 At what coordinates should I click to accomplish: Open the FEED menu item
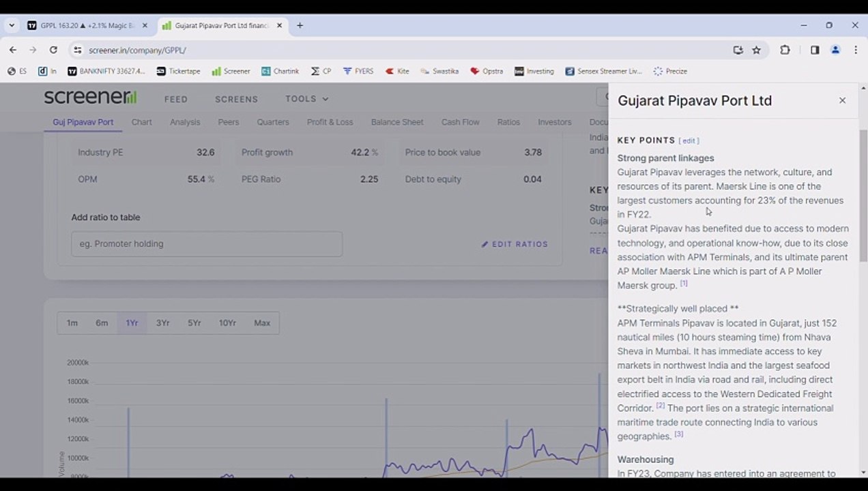(x=175, y=99)
